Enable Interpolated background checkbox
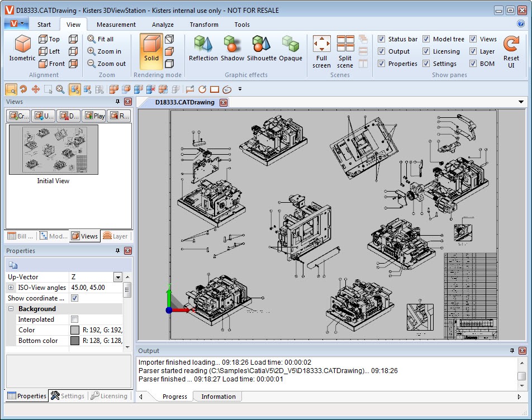The height and width of the screenshot is (420, 532). [x=75, y=319]
